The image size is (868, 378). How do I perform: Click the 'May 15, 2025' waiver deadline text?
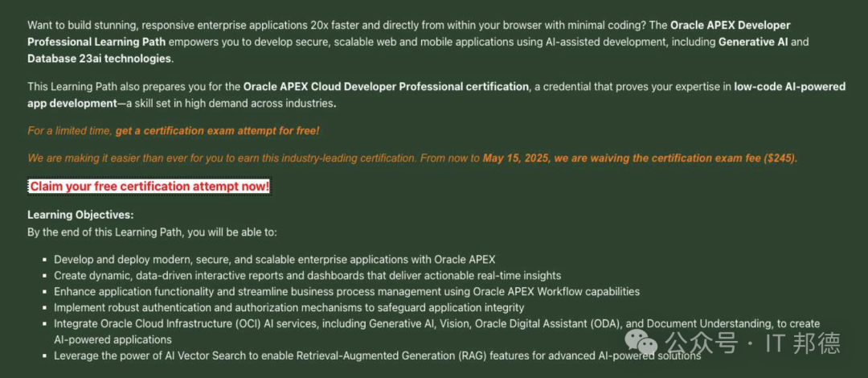515,158
